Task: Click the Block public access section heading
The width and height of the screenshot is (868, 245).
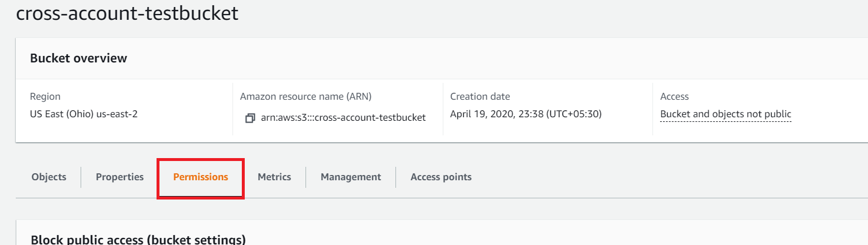Action: [x=138, y=239]
